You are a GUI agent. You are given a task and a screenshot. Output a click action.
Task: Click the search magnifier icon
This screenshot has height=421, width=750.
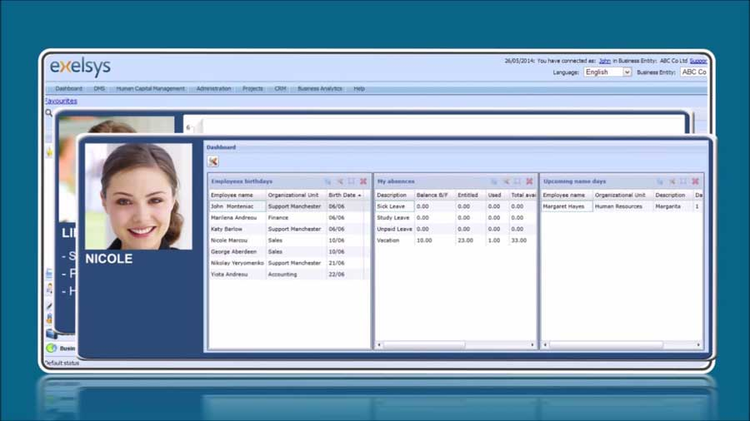point(49,113)
